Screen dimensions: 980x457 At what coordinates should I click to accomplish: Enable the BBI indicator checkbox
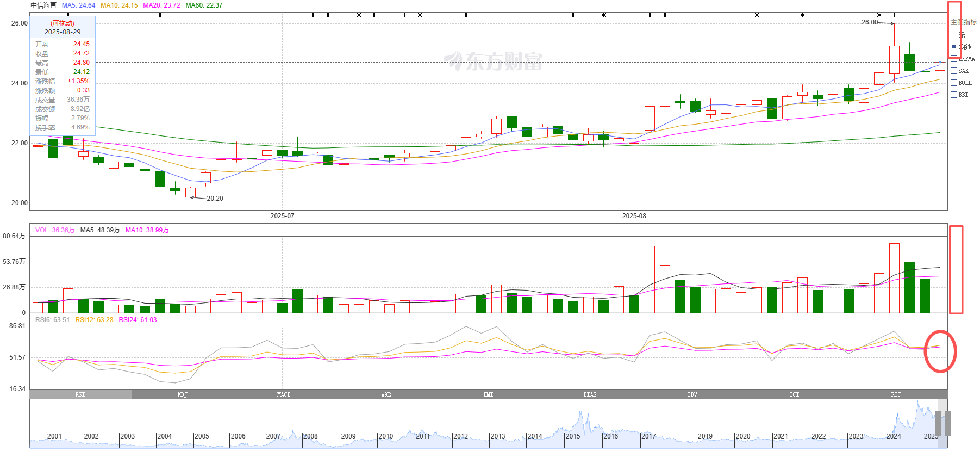[954, 95]
